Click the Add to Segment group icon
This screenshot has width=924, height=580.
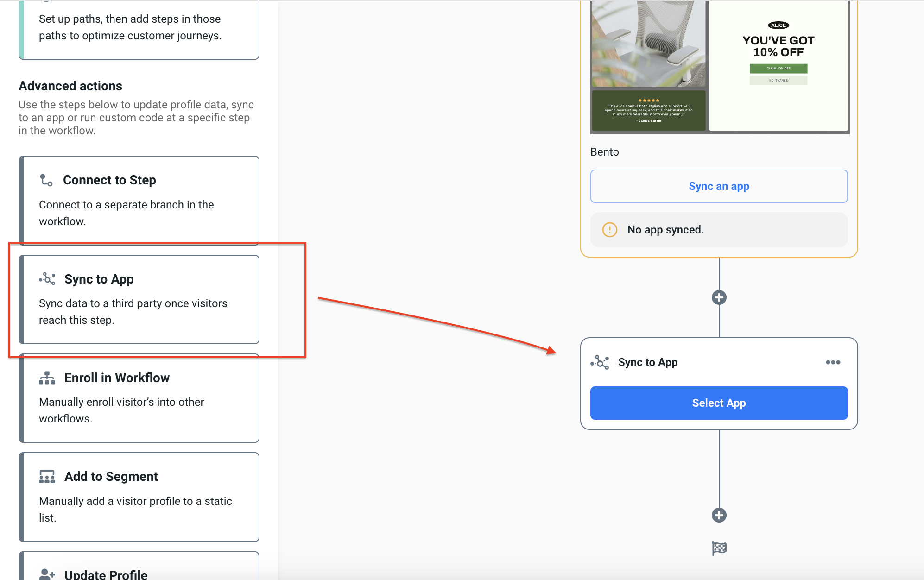pyautogui.click(x=47, y=477)
